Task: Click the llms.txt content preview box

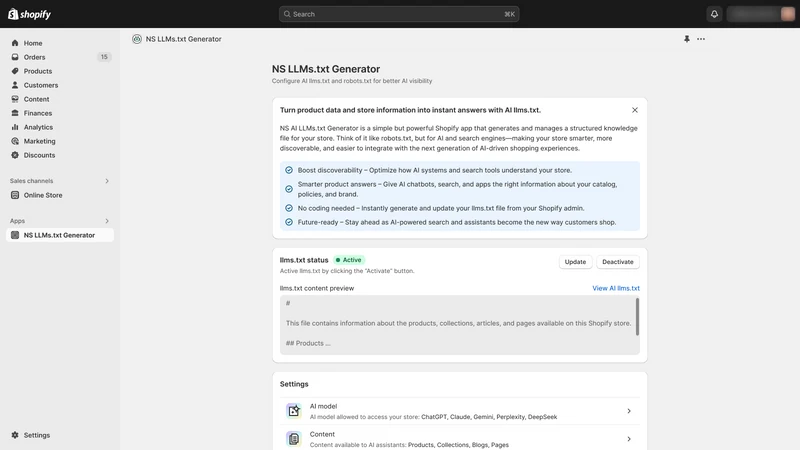Action: (459, 325)
